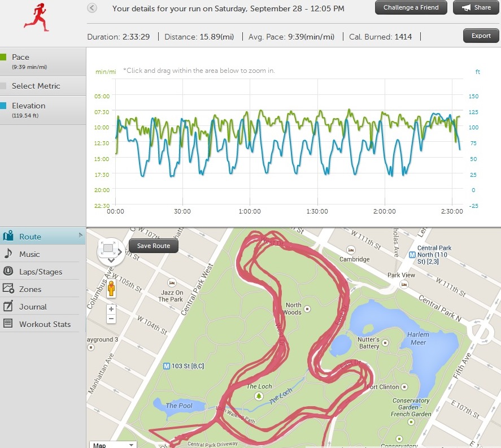Click the red runner logo
The height and width of the screenshot is (448, 501).
pyautogui.click(x=37, y=17)
